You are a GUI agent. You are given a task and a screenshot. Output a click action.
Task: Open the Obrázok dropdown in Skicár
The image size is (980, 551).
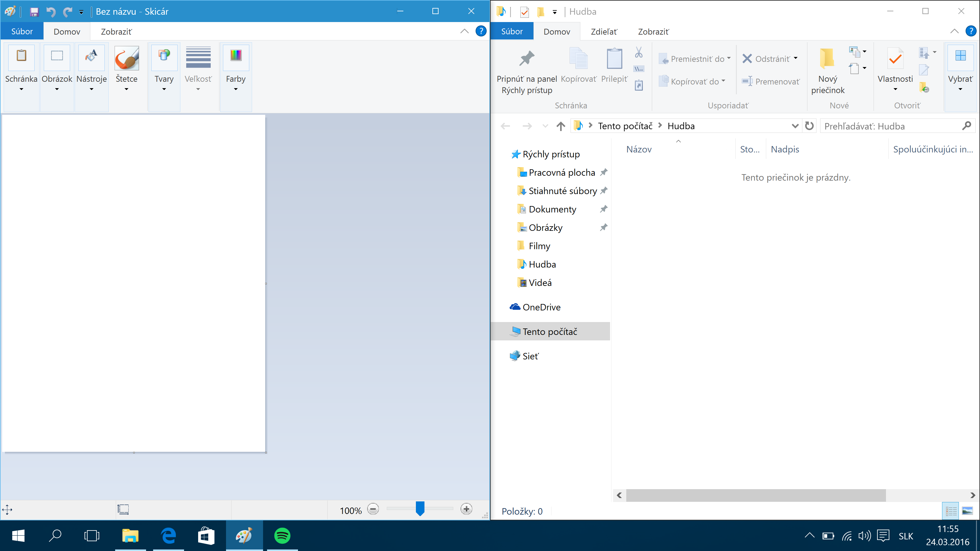pos(57,77)
